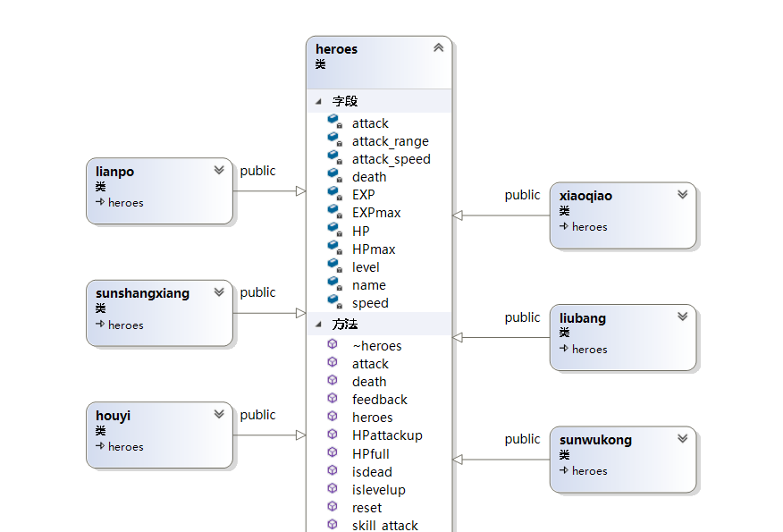Screen dimensions: 783x532
Task: Click the isdead method icon
Action: coord(333,470)
